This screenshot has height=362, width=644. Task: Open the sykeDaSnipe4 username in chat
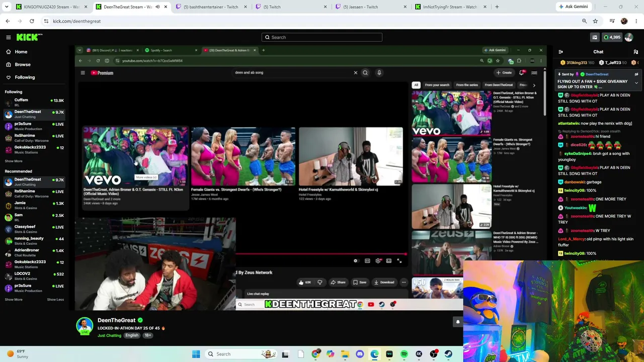(578, 153)
